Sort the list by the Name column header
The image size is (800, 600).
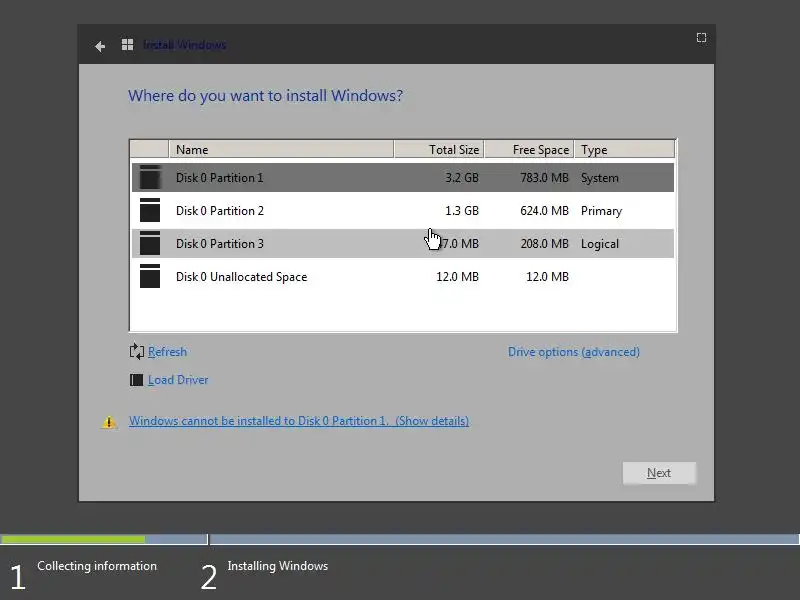click(x=281, y=149)
